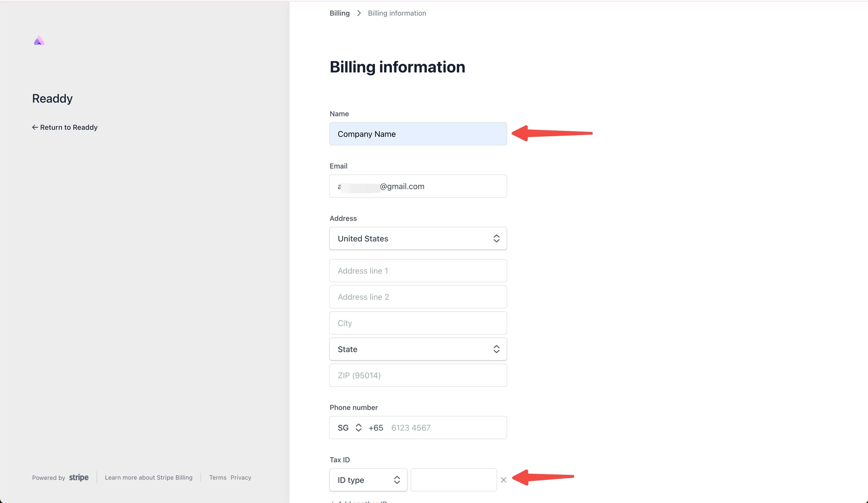Focus the Name field with Company Name
868x503 pixels.
tap(418, 134)
